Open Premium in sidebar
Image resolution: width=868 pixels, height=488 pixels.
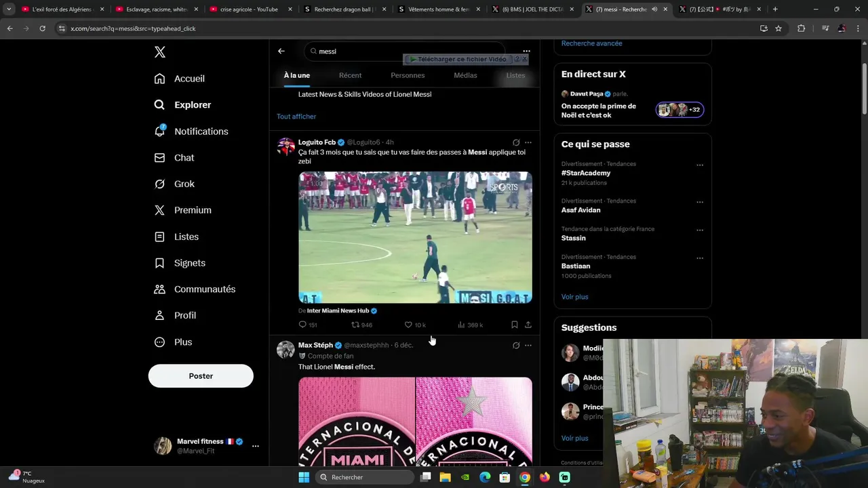point(183,210)
